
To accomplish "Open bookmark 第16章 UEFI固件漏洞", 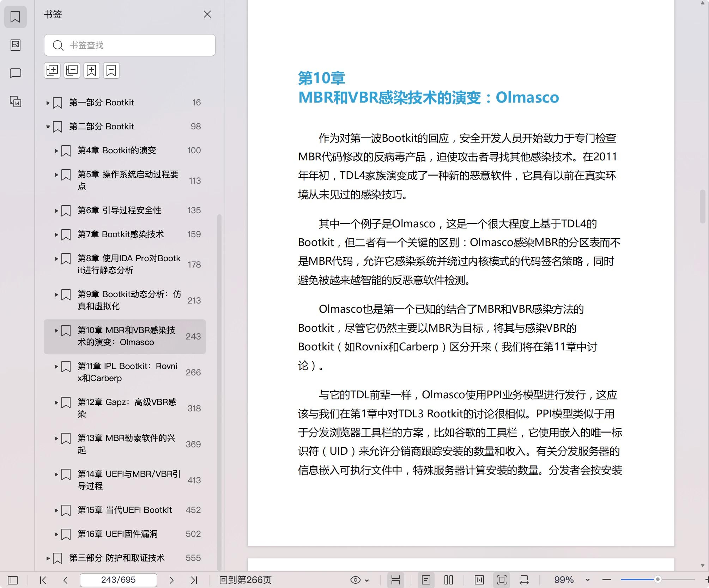I will tap(117, 534).
